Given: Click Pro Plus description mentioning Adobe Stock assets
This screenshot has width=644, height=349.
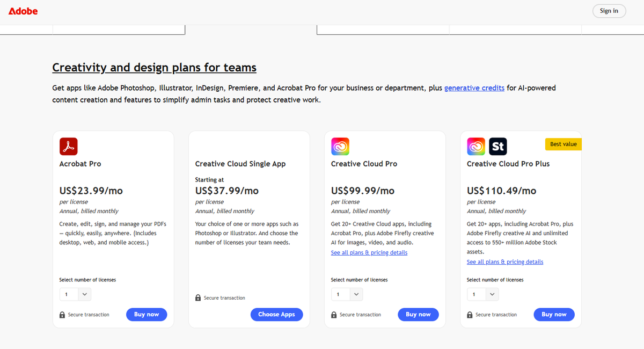Looking at the screenshot, I should 520,238.
